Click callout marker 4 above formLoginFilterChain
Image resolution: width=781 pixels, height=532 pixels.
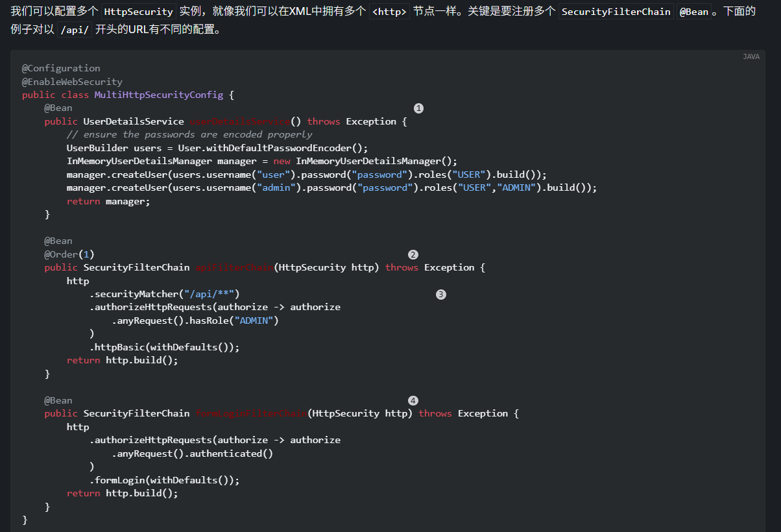pyautogui.click(x=413, y=400)
